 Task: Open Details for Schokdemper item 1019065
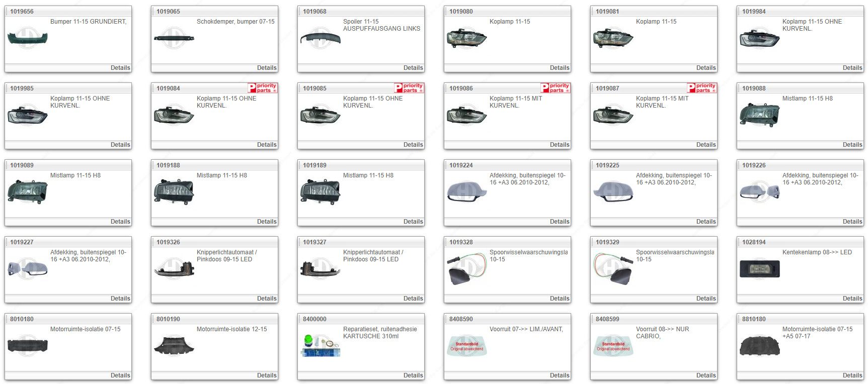point(267,68)
